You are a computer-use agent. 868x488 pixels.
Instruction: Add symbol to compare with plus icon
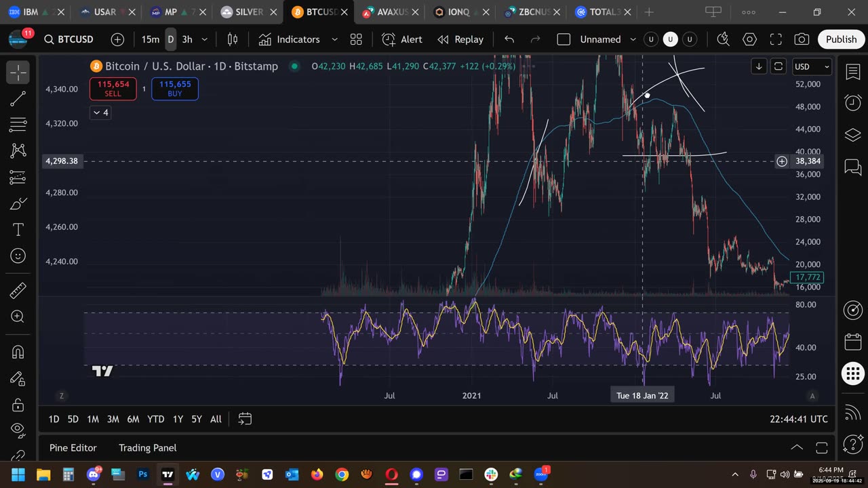(117, 39)
